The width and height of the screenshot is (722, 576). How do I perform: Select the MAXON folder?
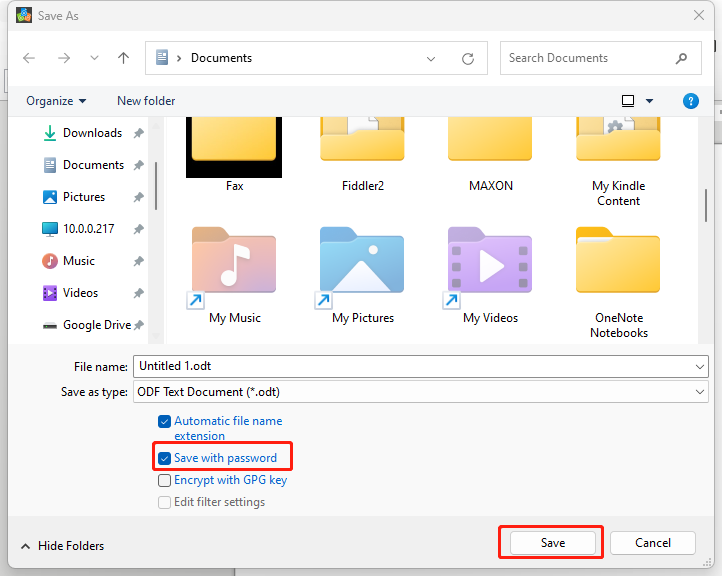[490, 154]
